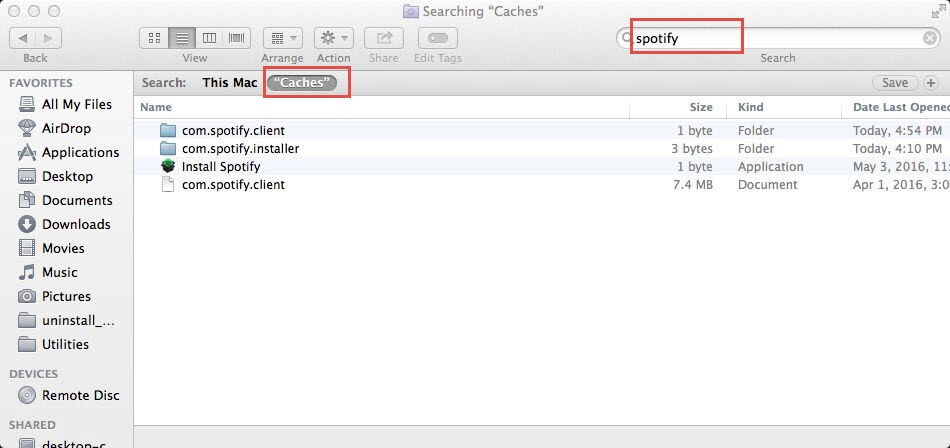Open Desktop in sidebar

67,176
